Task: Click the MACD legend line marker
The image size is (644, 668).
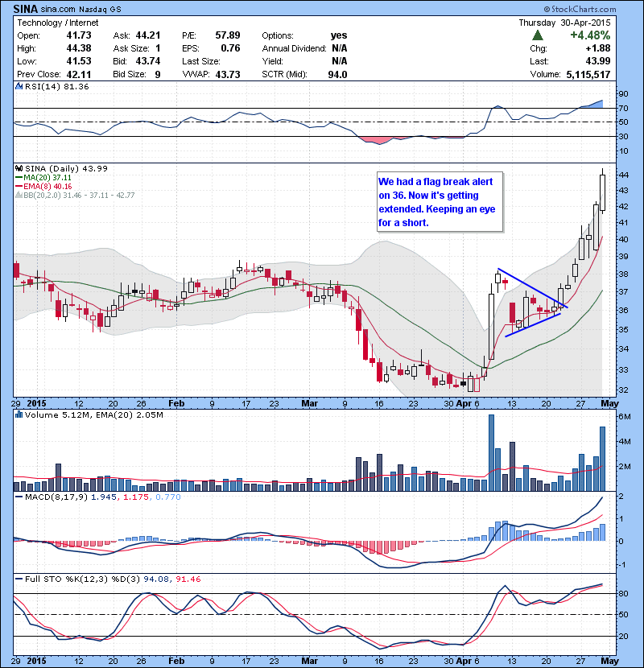Action: [x=19, y=497]
